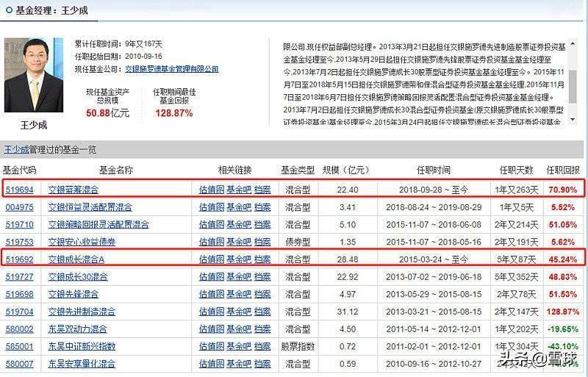Open 基金吧 link for 交银蓝筹混合
Screen dimensions: 588x377
point(238,190)
